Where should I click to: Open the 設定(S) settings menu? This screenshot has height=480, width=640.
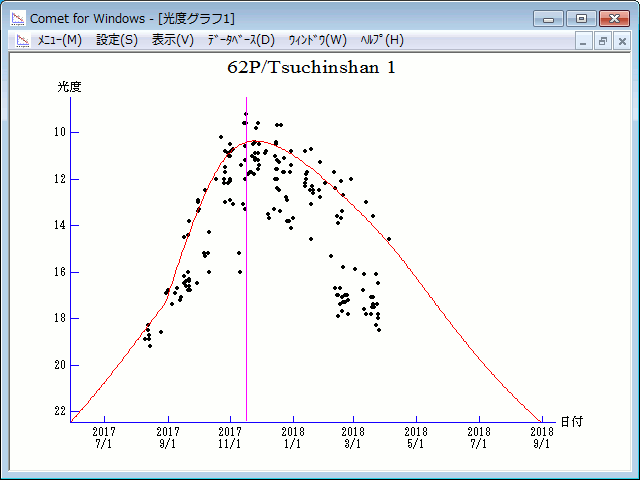coord(117,40)
